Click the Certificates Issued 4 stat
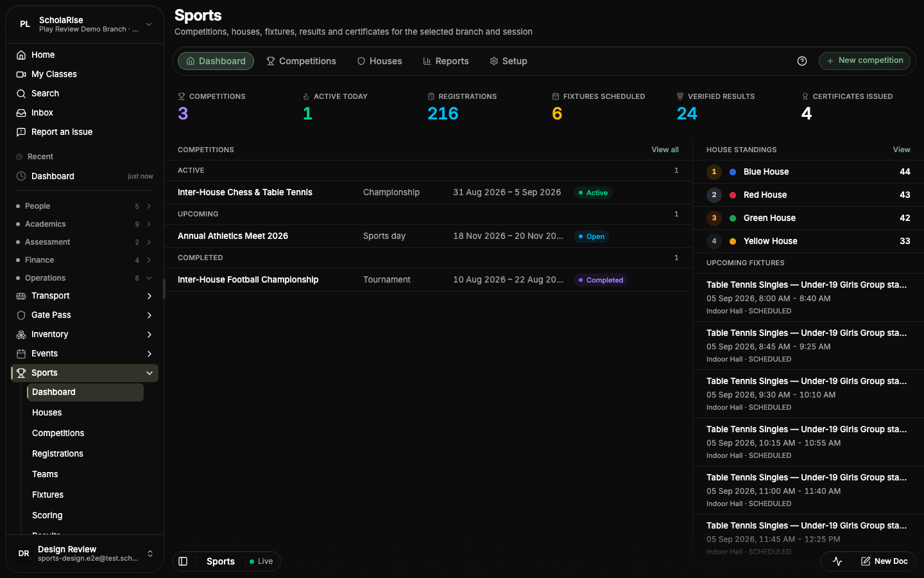The width and height of the screenshot is (924, 578). [x=848, y=107]
